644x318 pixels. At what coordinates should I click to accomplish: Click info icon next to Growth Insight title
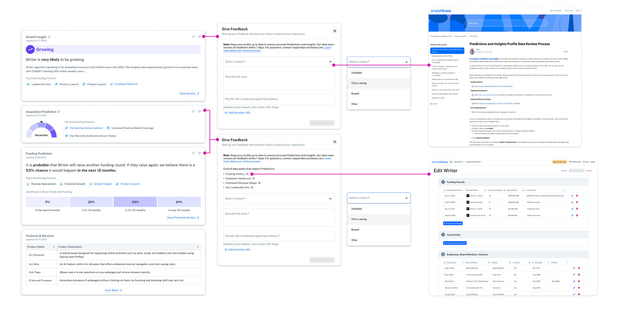coord(49,37)
